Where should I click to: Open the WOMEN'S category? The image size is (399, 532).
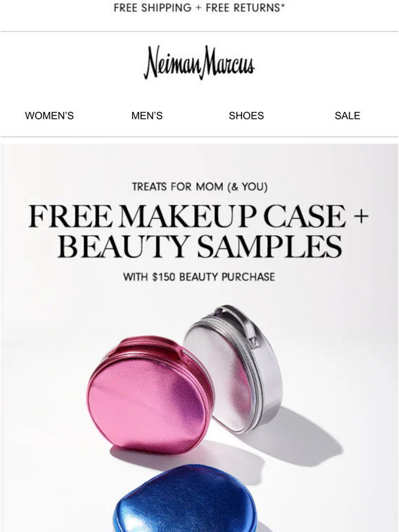click(50, 115)
